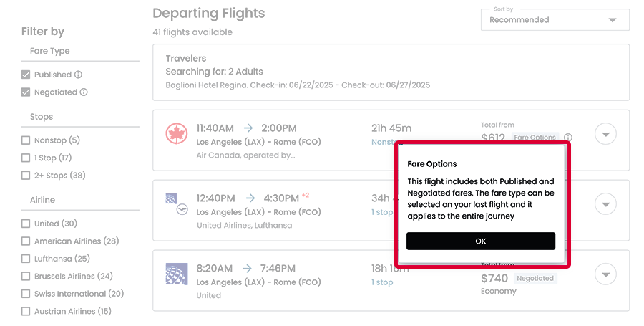Filter by Lufthansa (25) airline

[26, 259]
